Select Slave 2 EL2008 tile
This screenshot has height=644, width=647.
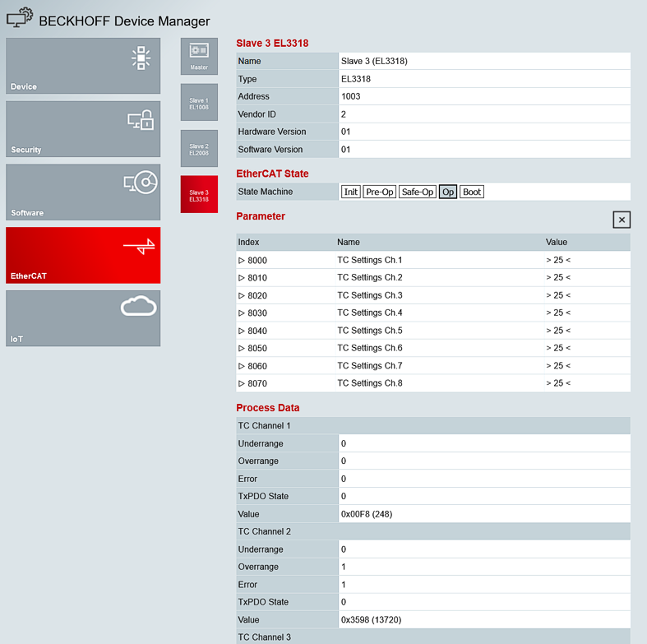click(x=199, y=148)
